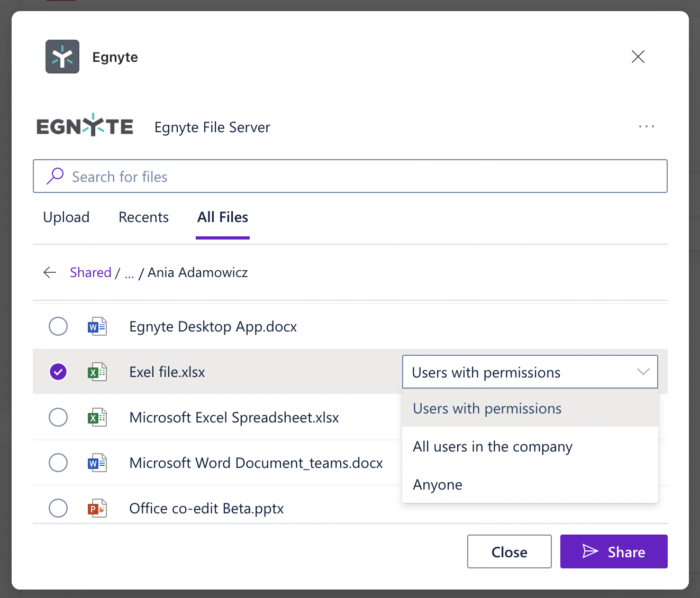Click the Close button
Image resolution: width=700 pixels, height=598 pixels.
(x=509, y=551)
